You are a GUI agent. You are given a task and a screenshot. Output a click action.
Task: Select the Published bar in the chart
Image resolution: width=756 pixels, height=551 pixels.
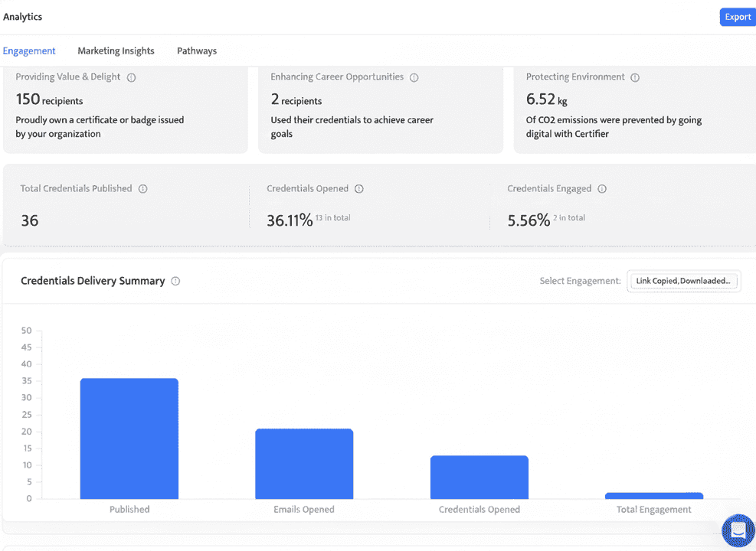(x=129, y=436)
